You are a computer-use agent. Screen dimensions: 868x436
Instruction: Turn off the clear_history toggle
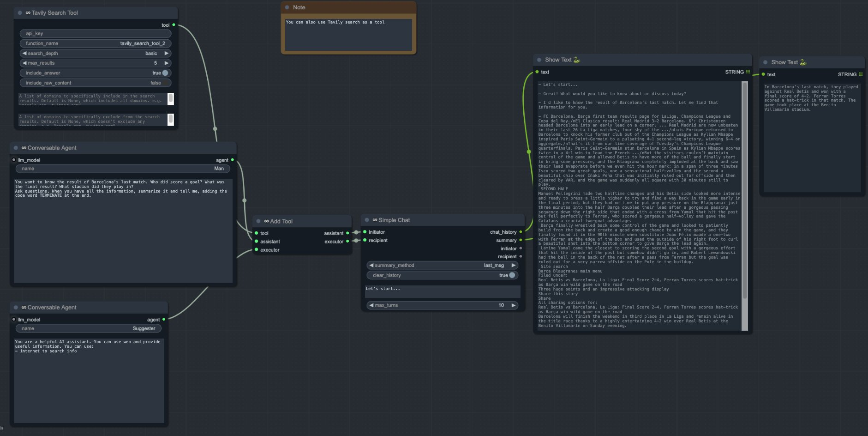[511, 275]
